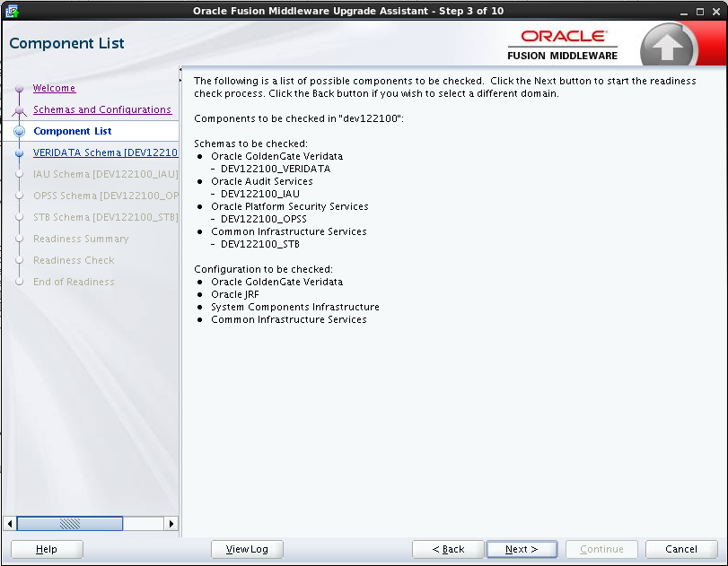The width and height of the screenshot is (728, 566).
Task: Click the DEV122100_VERIDATA schema text
Action: click(276, 169)
